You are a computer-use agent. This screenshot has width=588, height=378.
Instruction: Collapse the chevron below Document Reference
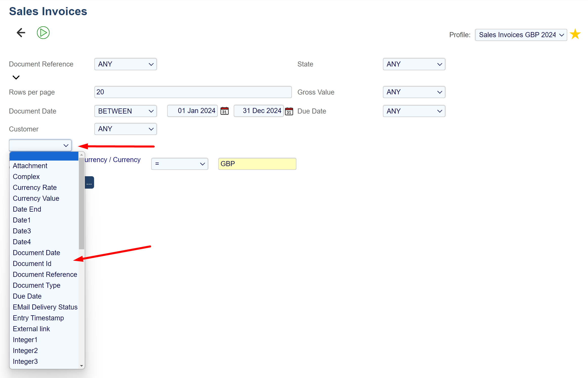(x=16, y=77)
